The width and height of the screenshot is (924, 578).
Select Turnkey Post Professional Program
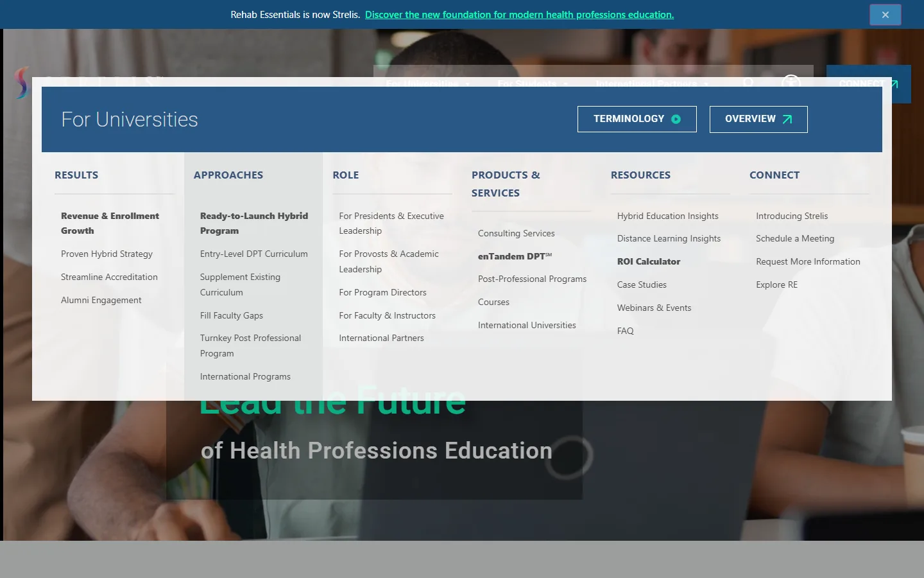250,346
